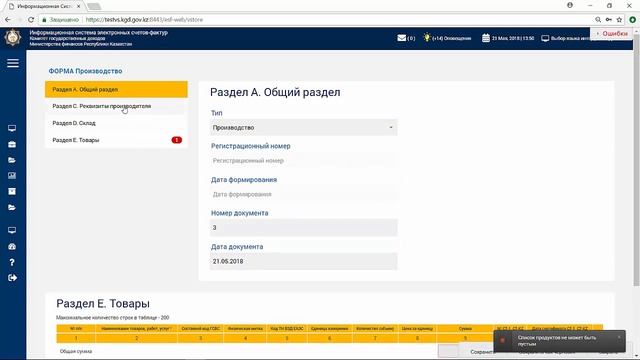
Task: Click the browser zoom magnifier icon
Action: pyautogui.click(x=598, y=20)
